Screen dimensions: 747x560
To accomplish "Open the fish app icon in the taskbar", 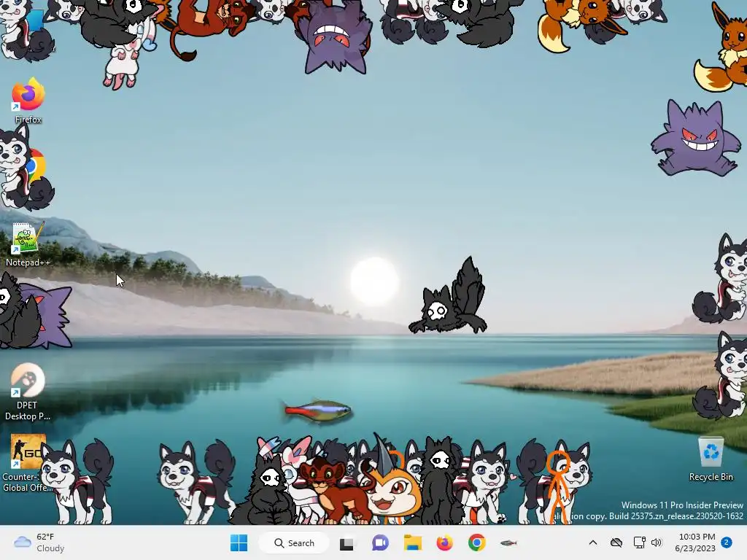I will pos(508,542).
